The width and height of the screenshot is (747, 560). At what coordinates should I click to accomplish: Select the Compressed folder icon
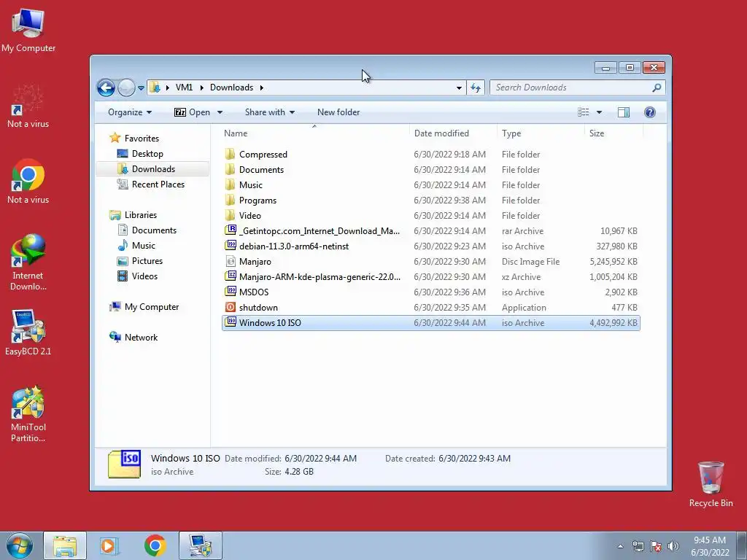[230, 154]
